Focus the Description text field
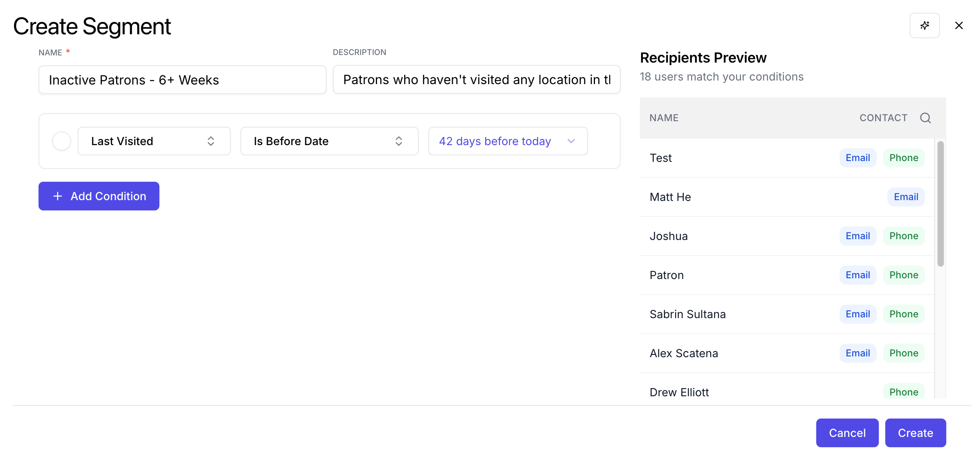This screenshot has width=980, height=472. pyautogui.click(x=476, y=80)
